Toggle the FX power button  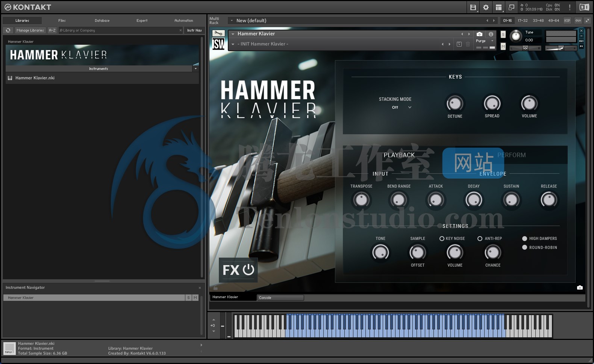(x=249, y=270)
